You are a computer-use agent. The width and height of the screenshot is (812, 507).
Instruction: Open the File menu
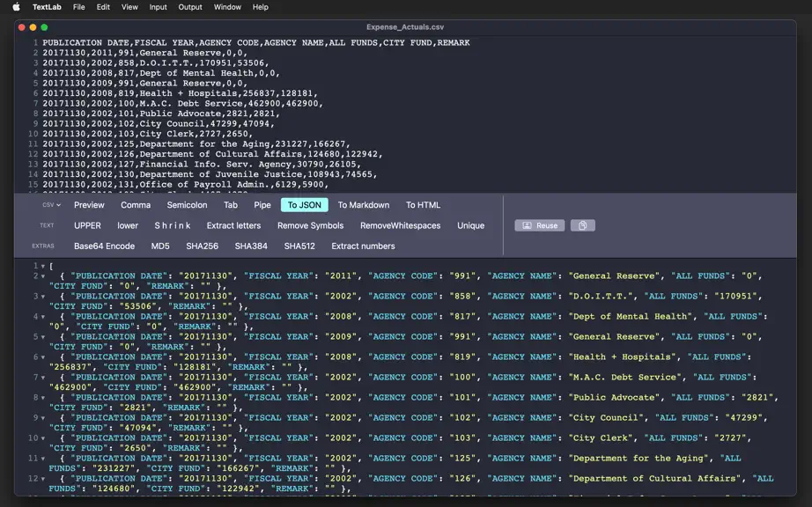coord(78,7)
